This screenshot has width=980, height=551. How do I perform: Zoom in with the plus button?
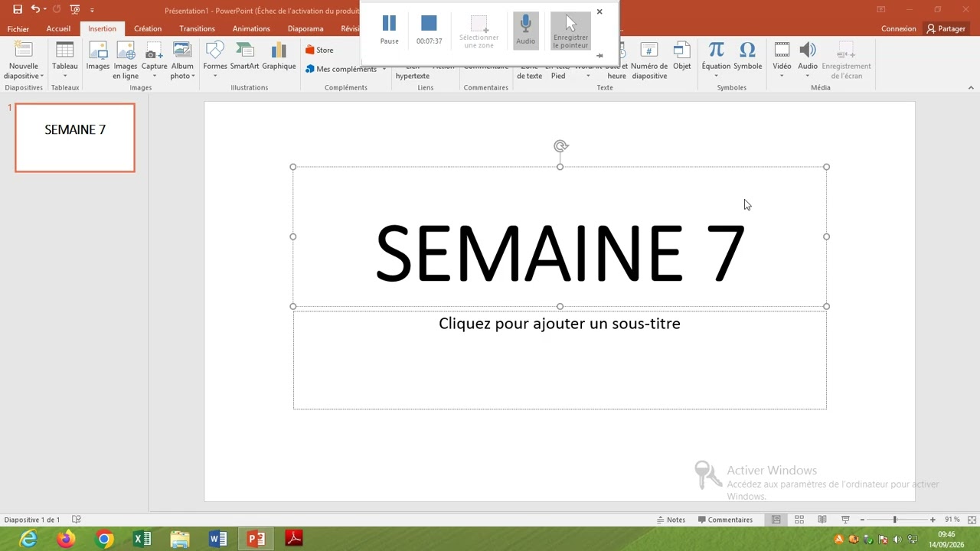[933, 520]
